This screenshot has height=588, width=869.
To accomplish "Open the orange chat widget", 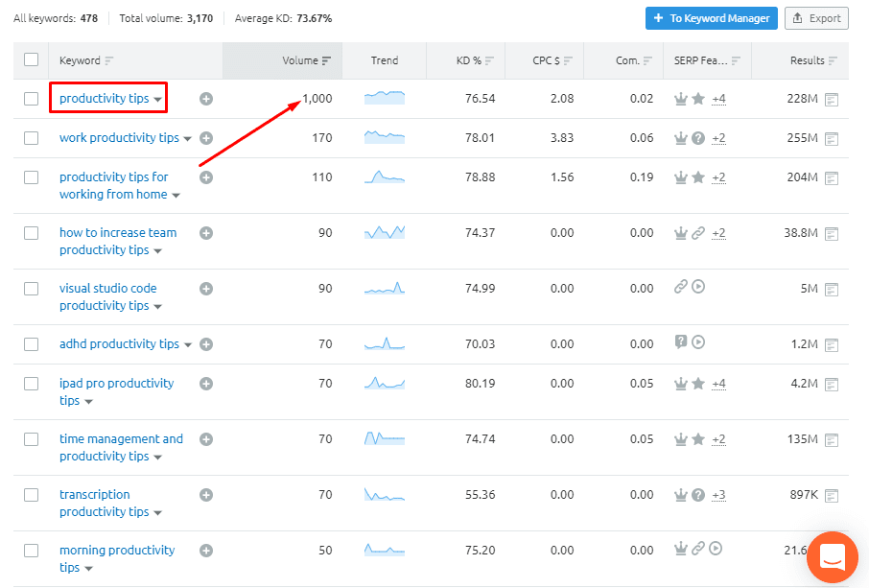I will pyautogui.click(x=833, y=557).
